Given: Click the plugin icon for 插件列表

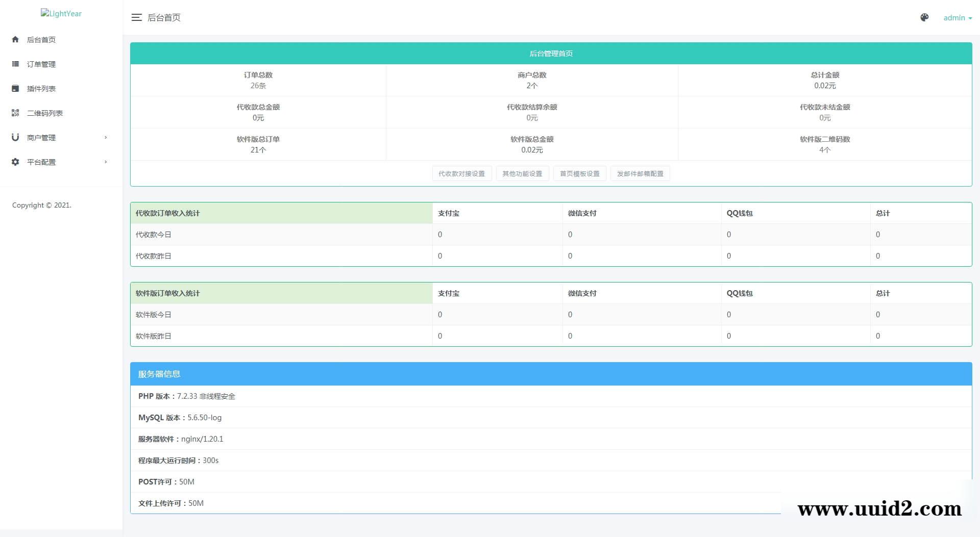Looking at the screenshot, I should click(x=15, y=88).
